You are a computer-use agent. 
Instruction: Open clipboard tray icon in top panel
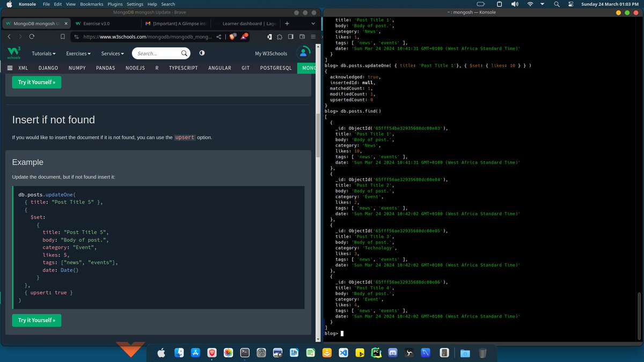click(x=499, y=4)
